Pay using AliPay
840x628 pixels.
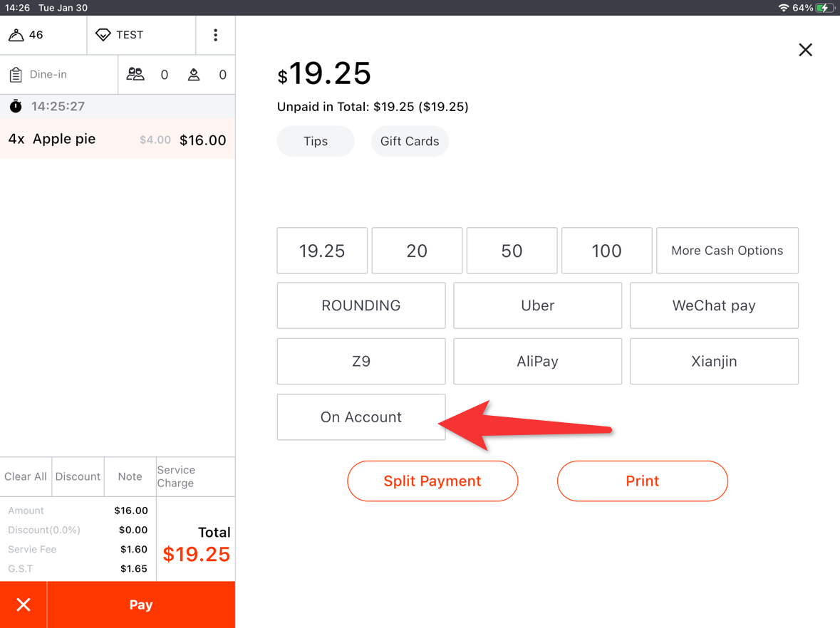pyautogui.click(x=537, y=362)
